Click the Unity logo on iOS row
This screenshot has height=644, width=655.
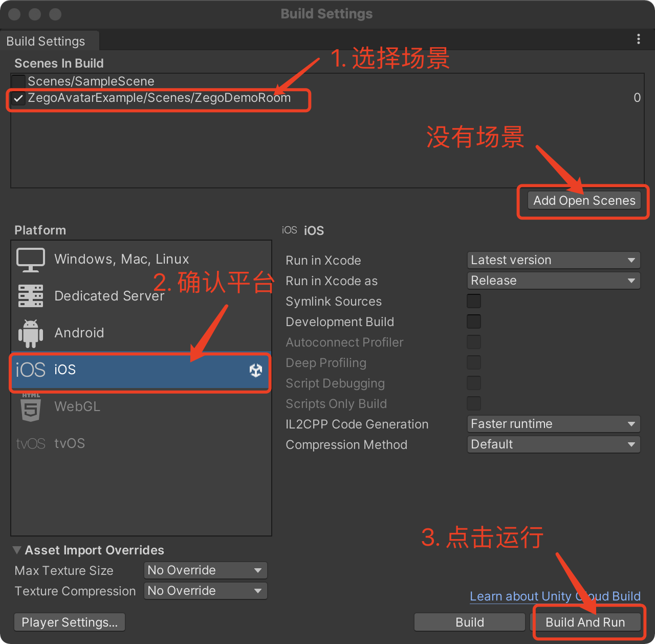tap(256, 370)
